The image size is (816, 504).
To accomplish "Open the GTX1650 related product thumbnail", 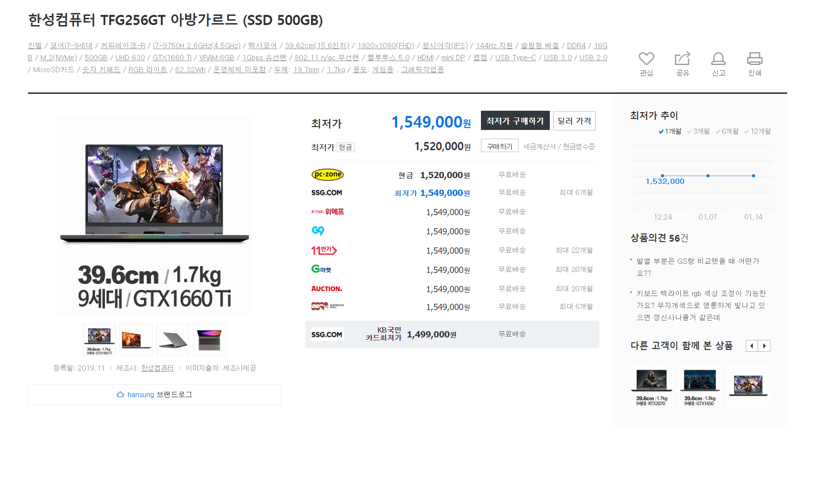I will pos(700,387).
